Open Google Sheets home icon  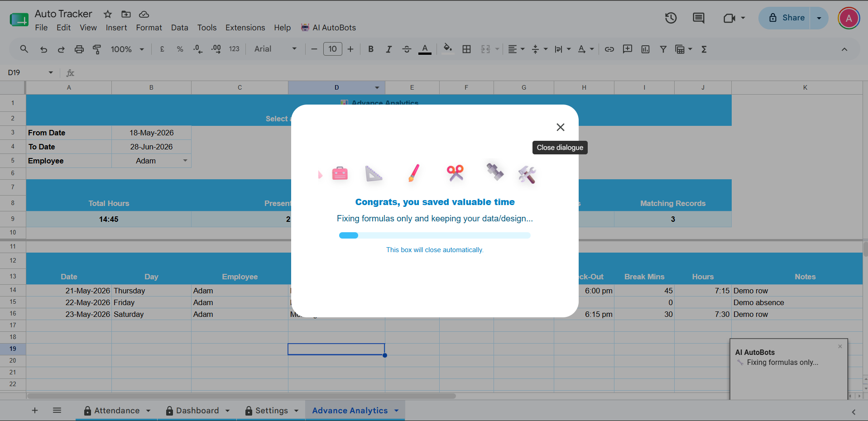(x=19, y=19)
